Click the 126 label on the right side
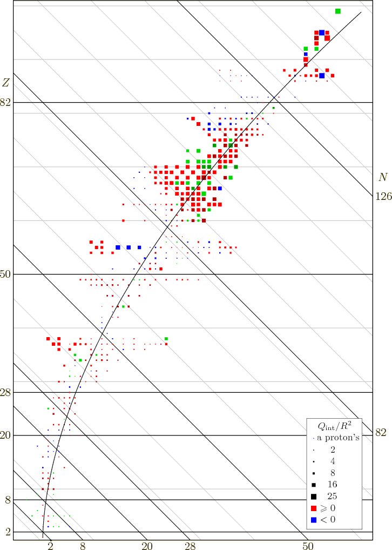392x550 pixels. 383,197
